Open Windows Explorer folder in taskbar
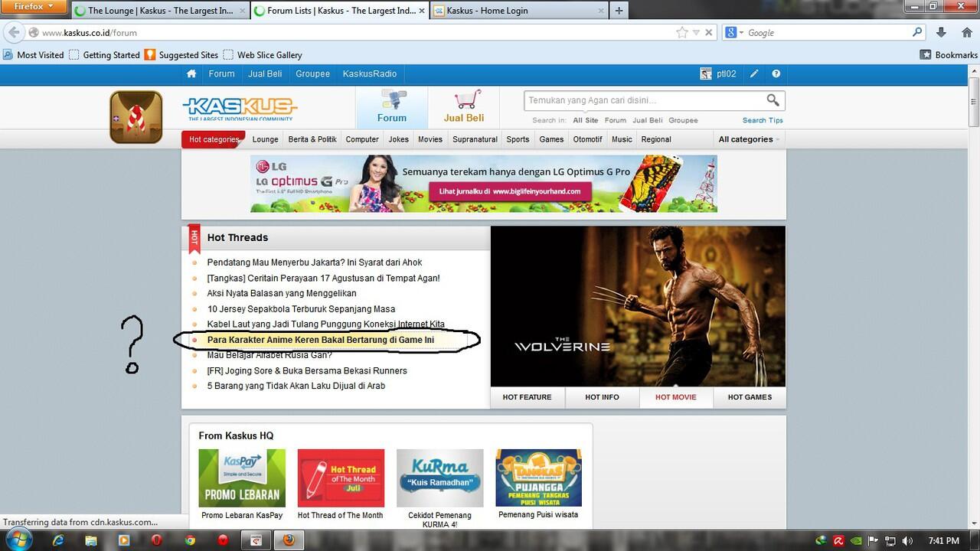 pos(91,540)
